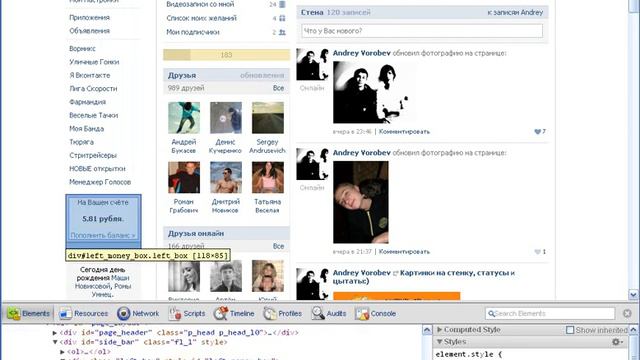Open 'Мои подписки' link
This screenshot has width=640, height=360.
[193, 32]
